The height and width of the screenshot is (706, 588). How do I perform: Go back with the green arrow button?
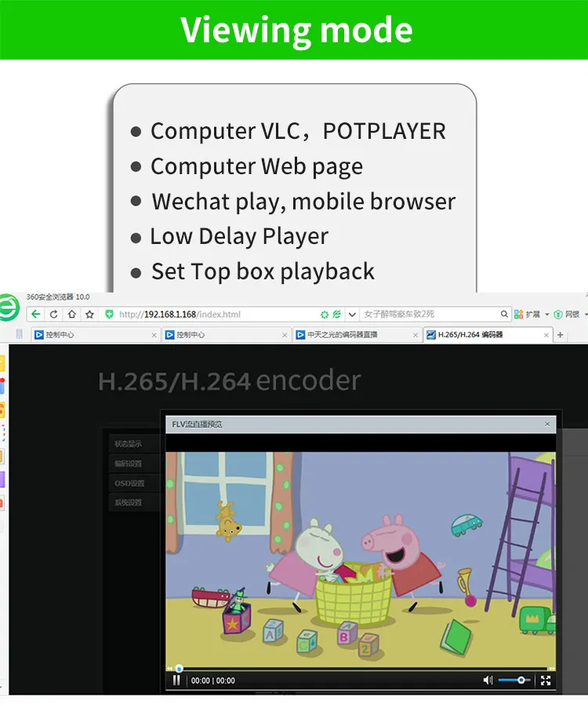[36, 315]
